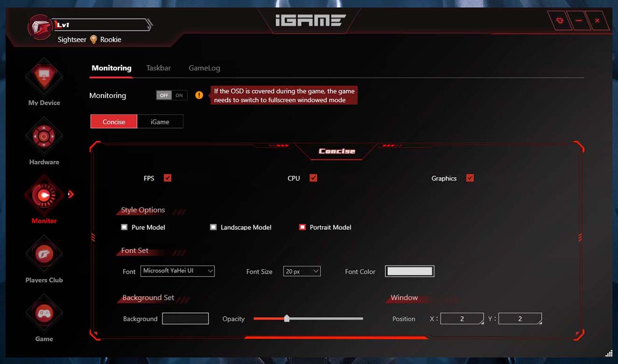
Task: Open the Font dropdown Microsoft YaHei UI
Action: [177, 271]
